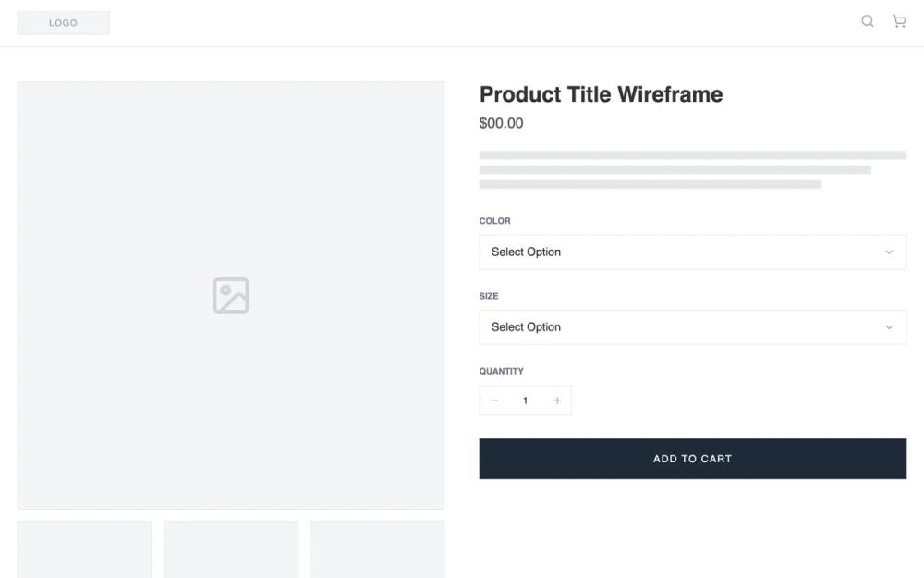Click the COLOR section label

coord(494,221)
